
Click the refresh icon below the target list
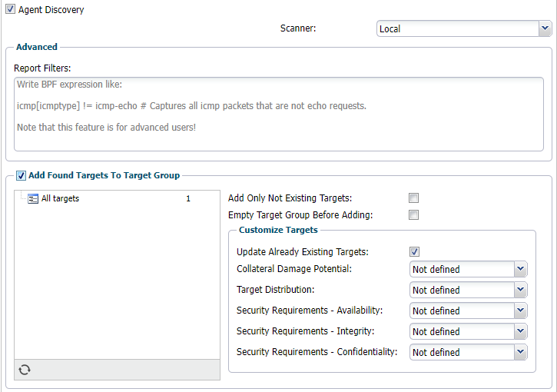click(25, 370)
